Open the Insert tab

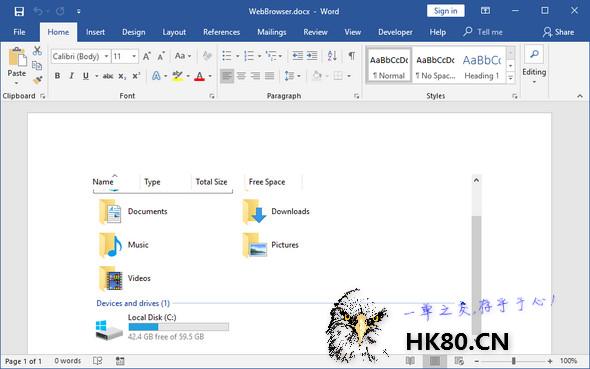pos(95,32)
